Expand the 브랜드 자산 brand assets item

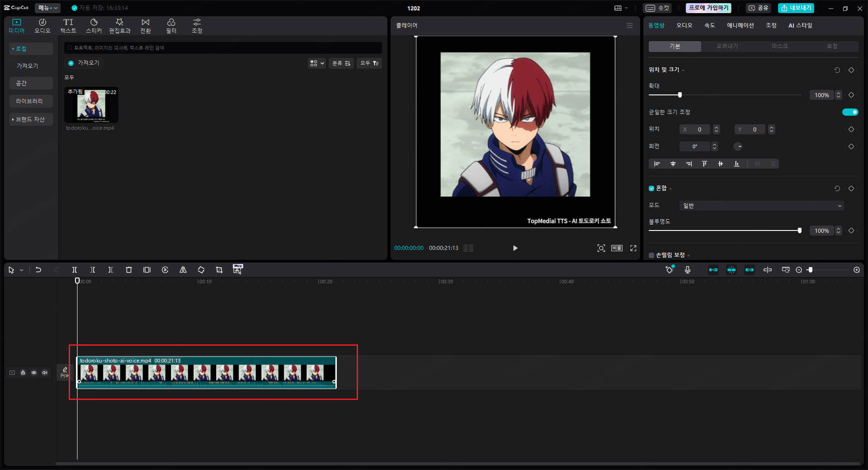(x=31, y=119)
